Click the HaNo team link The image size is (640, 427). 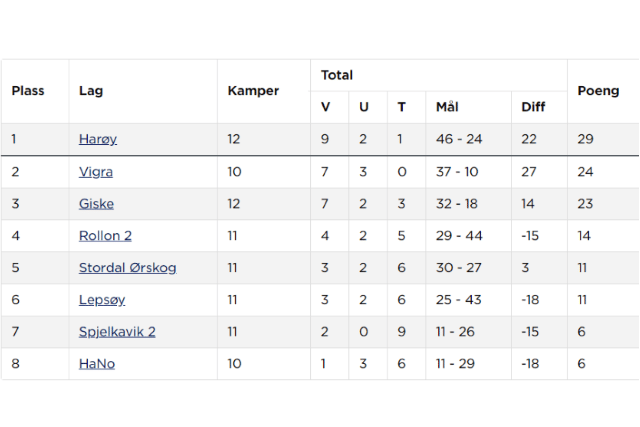97,364
